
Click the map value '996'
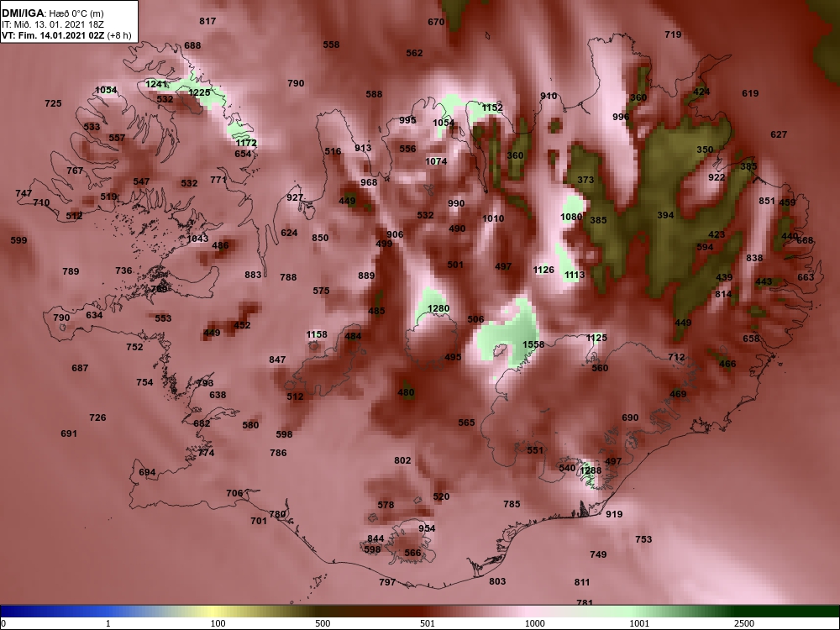click(621, 117)
